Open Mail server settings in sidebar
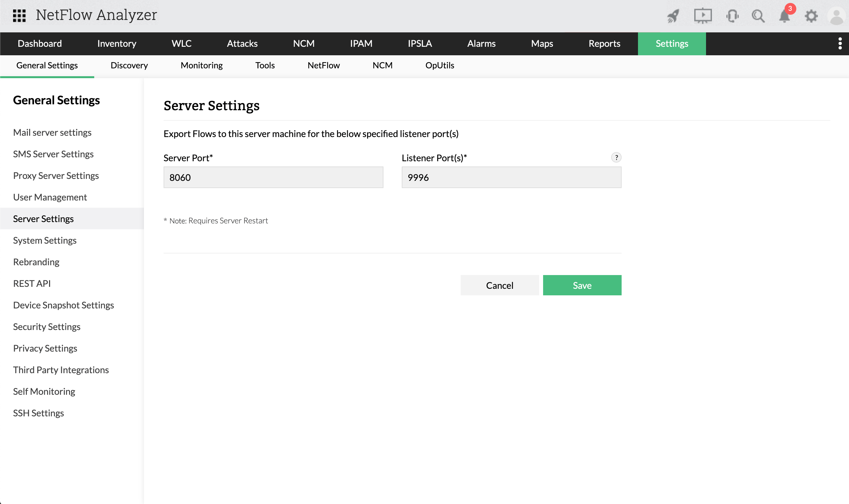Viewport: 849px width, 504px height. [x=52, y=132]
